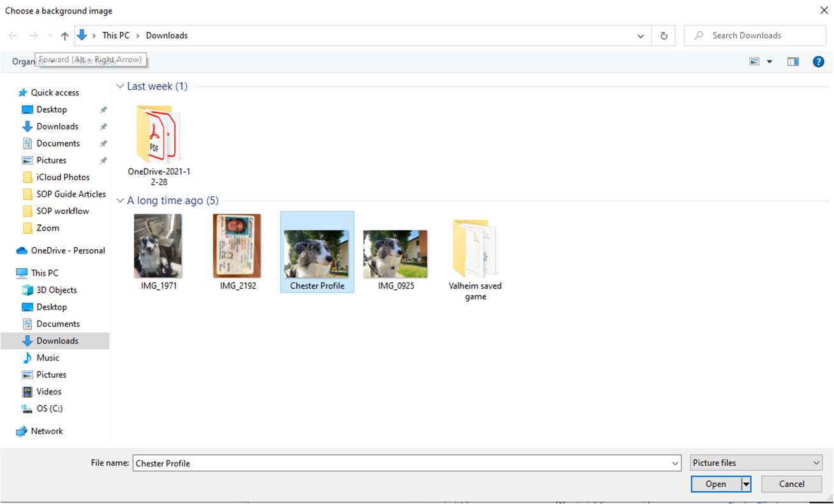The width and height of the screenshot is (834, 504).
Task: Click the Search Downloads field
Action: (x=755, y=36)
